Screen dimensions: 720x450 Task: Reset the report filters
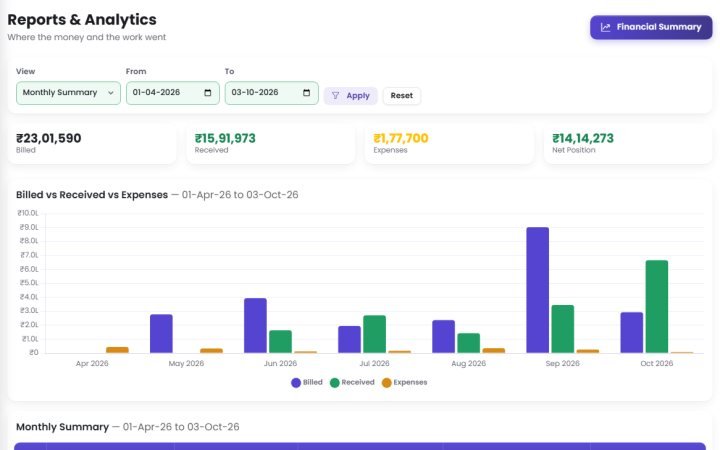402,96
